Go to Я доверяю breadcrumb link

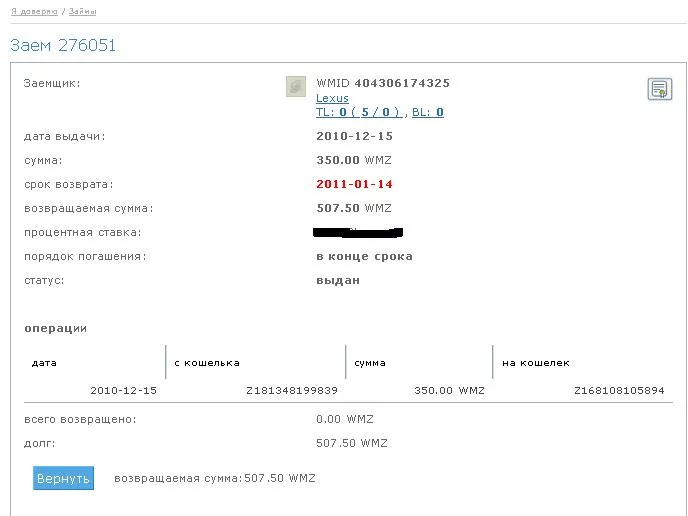[34, 11]
